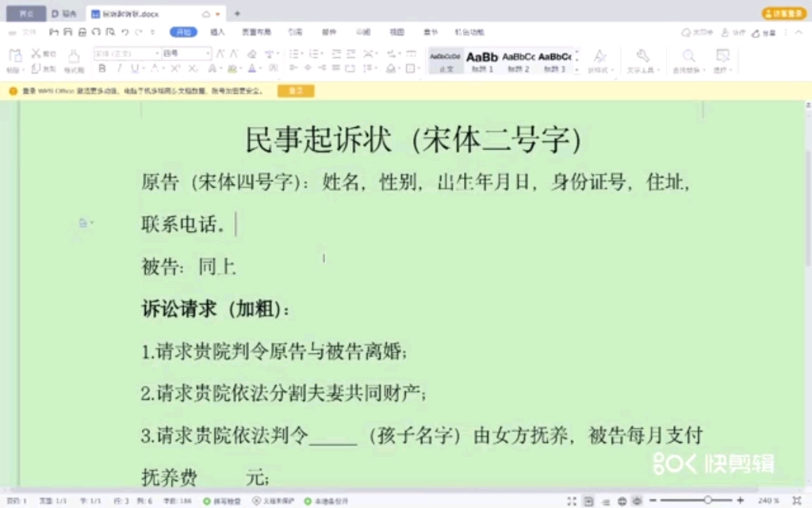Image resolution: width=812 pixels, height=508 pixels.
Task: Select the Format Painter (格式刷) tool
Action: coord(72,60)
